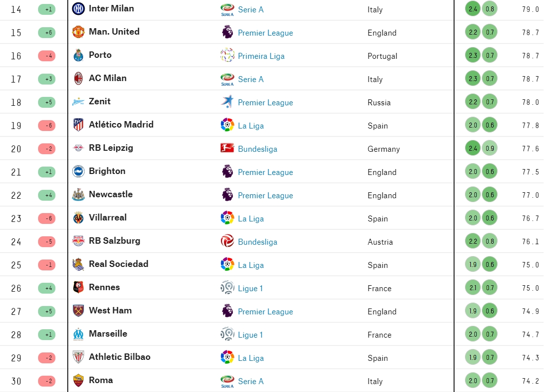
Task: Click the Porto club crest
Action: (78, 55)
